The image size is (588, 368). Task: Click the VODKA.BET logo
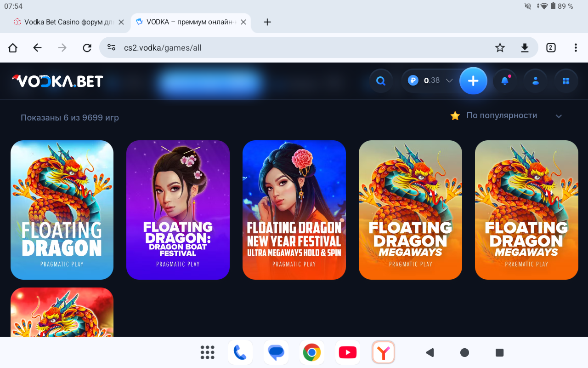pyautogui.click(x=57, y=81)
